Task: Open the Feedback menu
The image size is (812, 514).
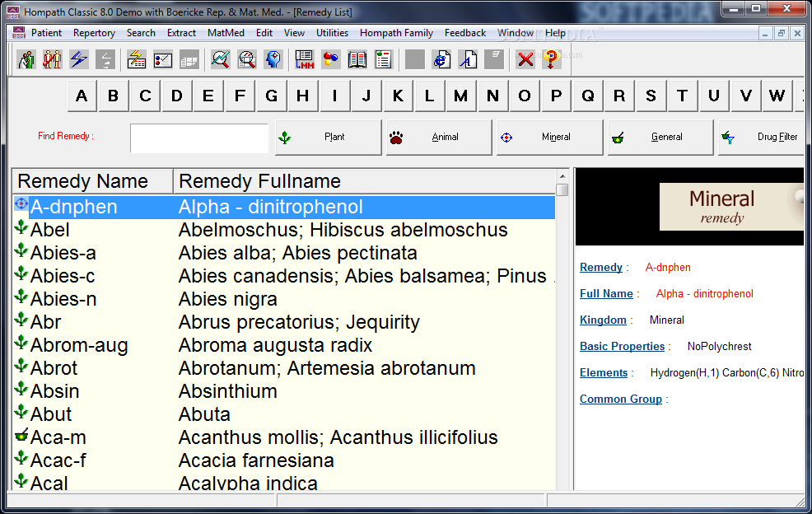Action: [465, 33]
